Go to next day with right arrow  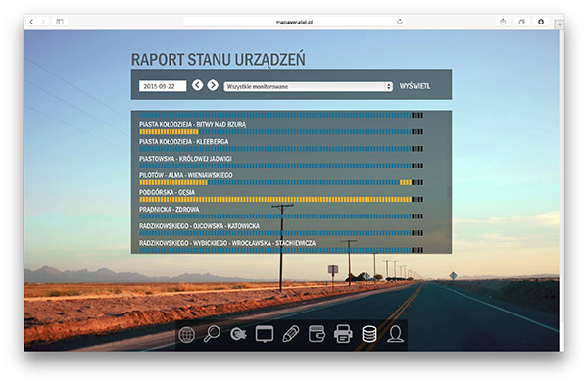tap(213, 85)
